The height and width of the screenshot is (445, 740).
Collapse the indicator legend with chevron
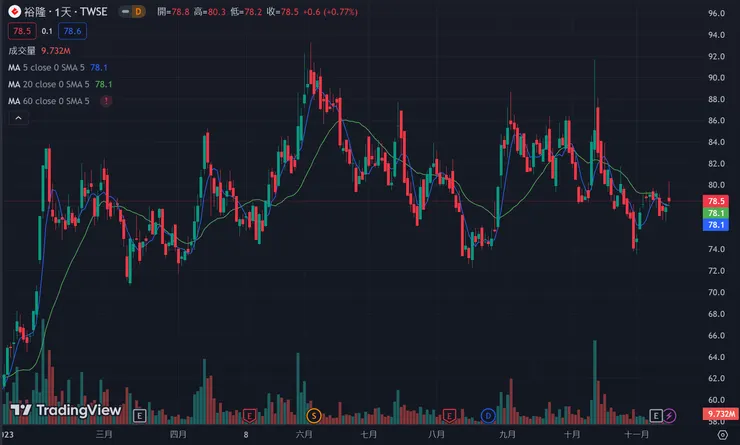click(x=18, y=118)
